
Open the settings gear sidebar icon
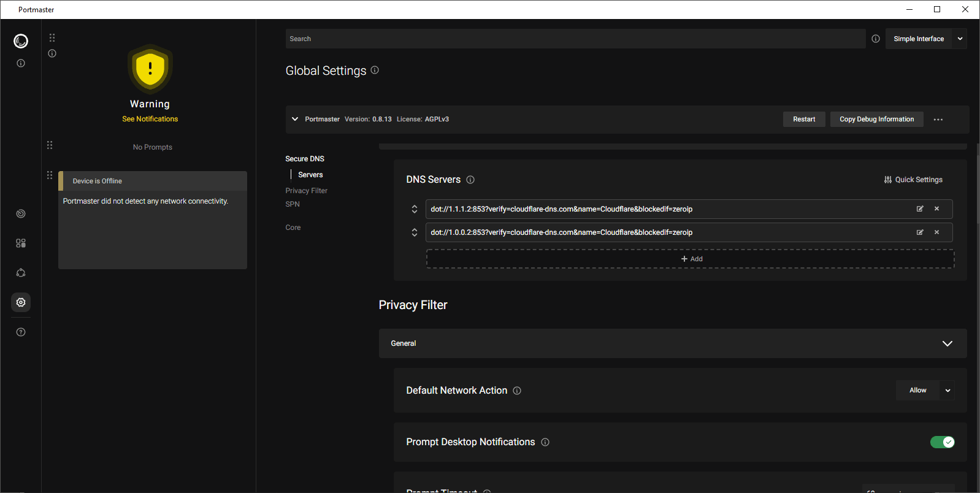point(21,302)
